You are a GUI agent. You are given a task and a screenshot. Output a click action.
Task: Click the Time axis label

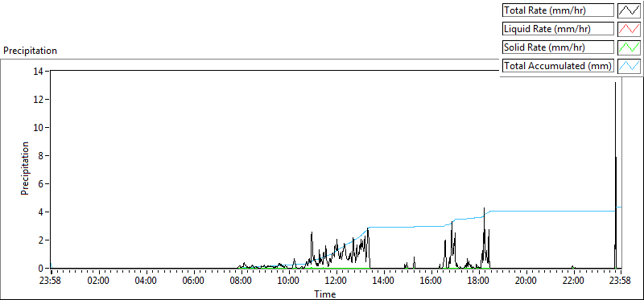(325, 294)
